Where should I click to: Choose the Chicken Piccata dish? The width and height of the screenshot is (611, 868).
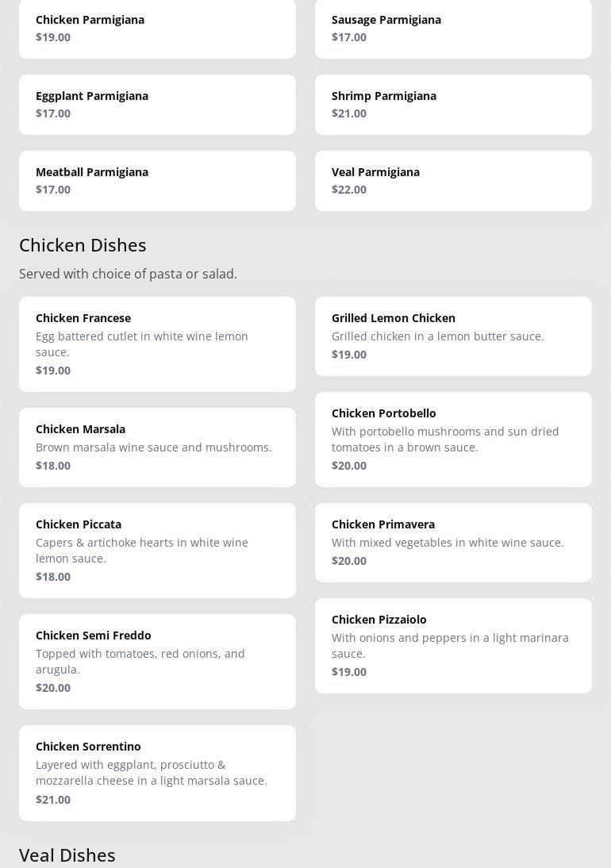coord(157,551)
